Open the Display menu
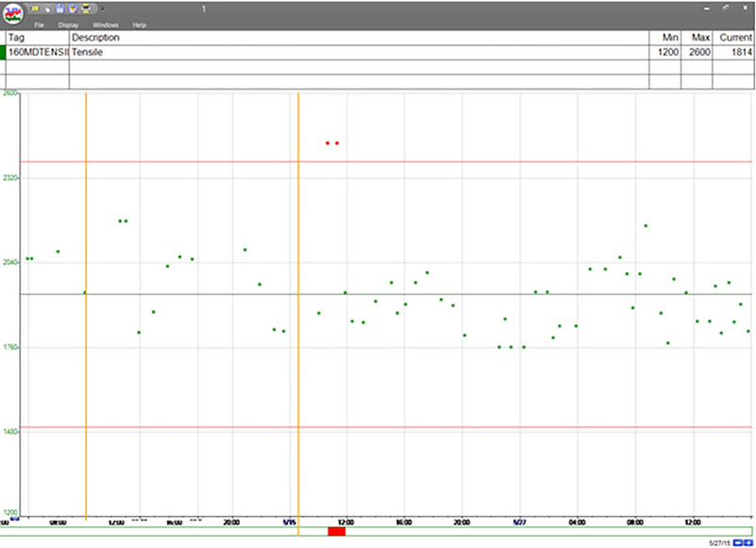The width and height of the screenshot is (756, 548). click(68, 26)
